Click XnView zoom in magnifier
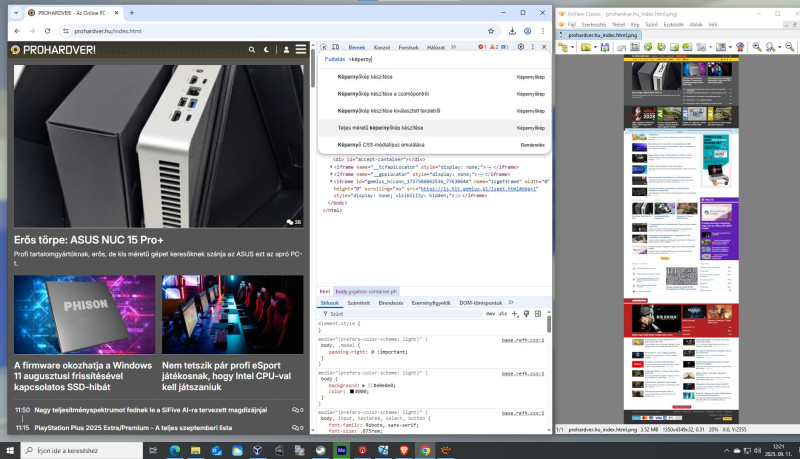 point(757,47)
